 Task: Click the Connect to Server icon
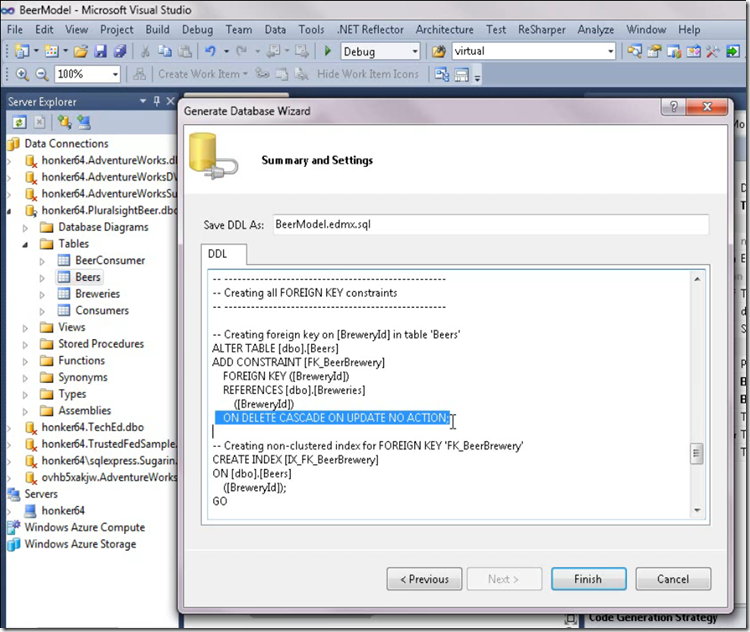point(84,122)
